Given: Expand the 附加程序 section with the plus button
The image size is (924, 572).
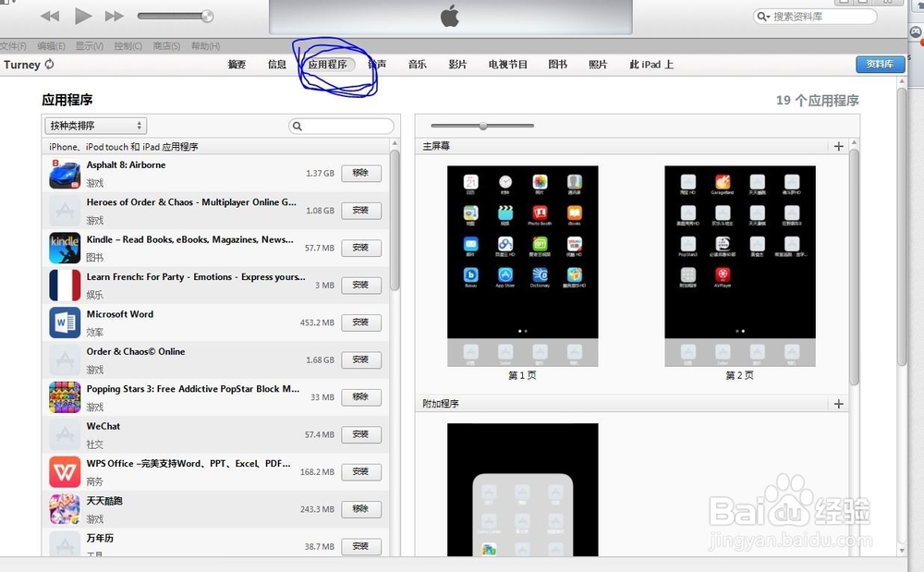Looking at the screenshot, I should (837, 404).
